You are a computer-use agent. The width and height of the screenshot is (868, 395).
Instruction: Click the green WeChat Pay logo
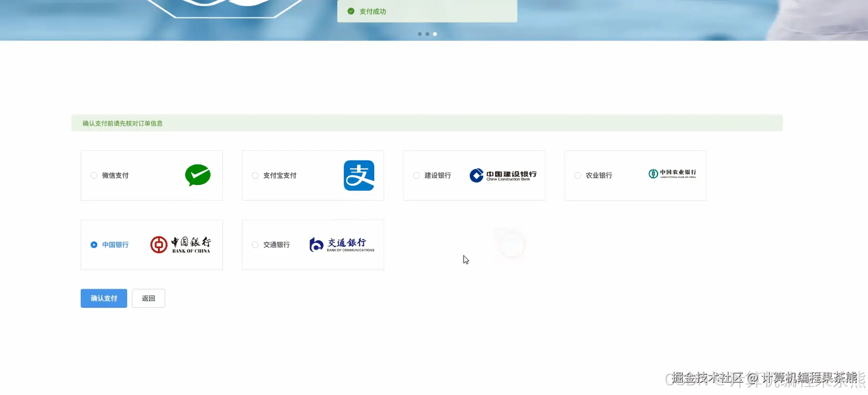(198, 175)
